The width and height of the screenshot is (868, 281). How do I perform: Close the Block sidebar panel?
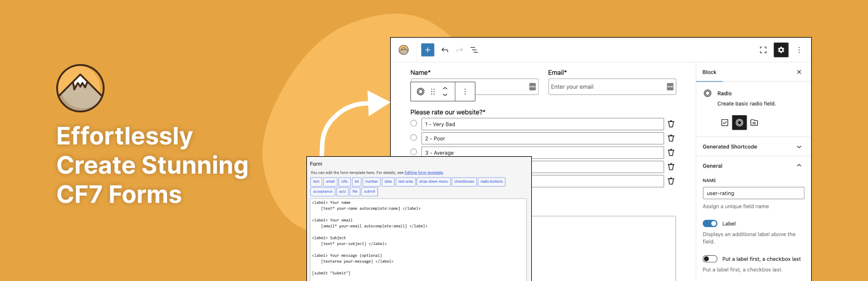[799, 72]
